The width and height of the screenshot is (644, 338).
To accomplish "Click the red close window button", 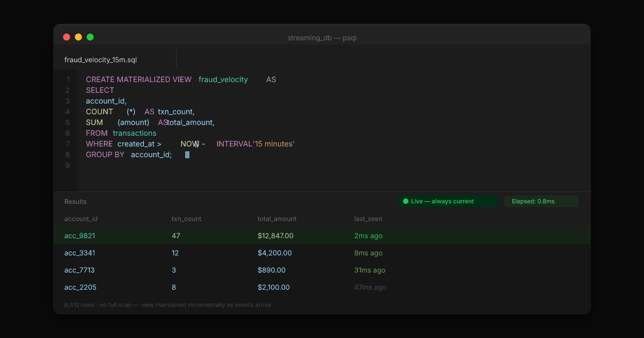I will click(67, 37).
